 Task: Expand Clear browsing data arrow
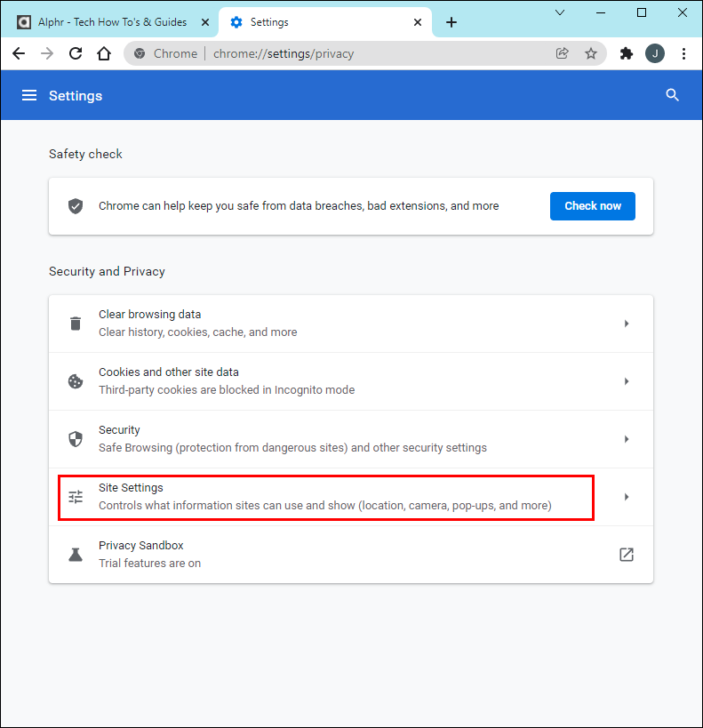(627, 324)
